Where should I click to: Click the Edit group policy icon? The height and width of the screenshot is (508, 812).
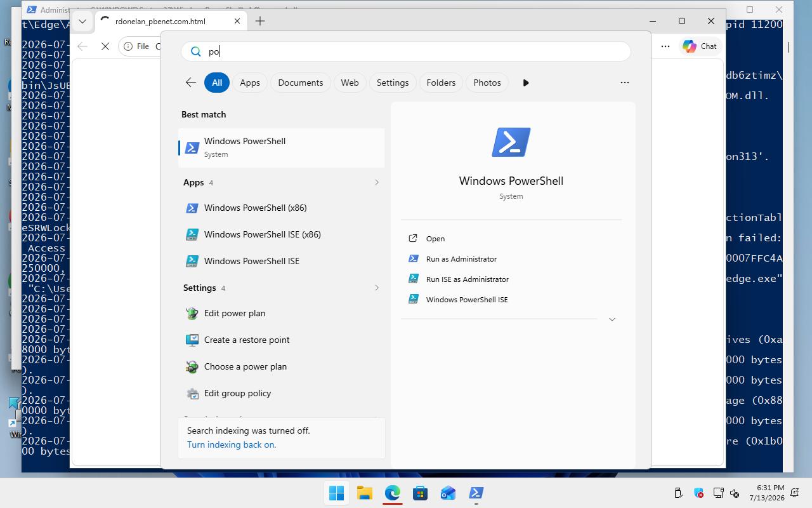coord(192,394)
